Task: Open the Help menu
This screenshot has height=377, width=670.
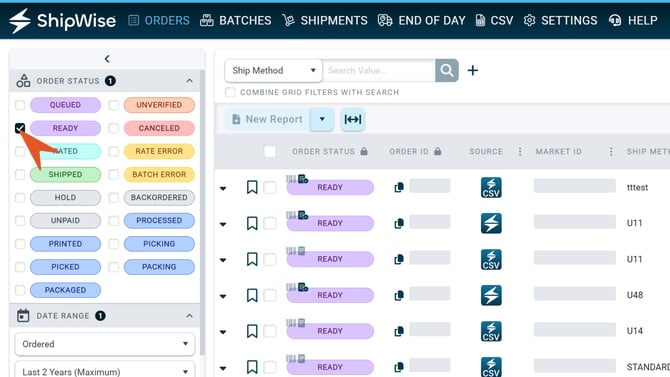Action: [x=633, y=21]
